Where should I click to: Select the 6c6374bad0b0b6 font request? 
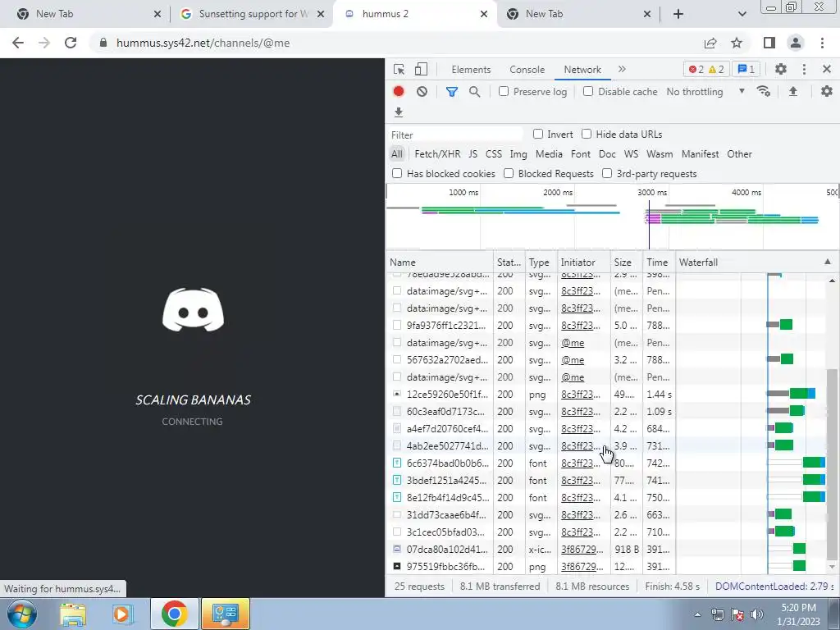[x=448, y=463]
